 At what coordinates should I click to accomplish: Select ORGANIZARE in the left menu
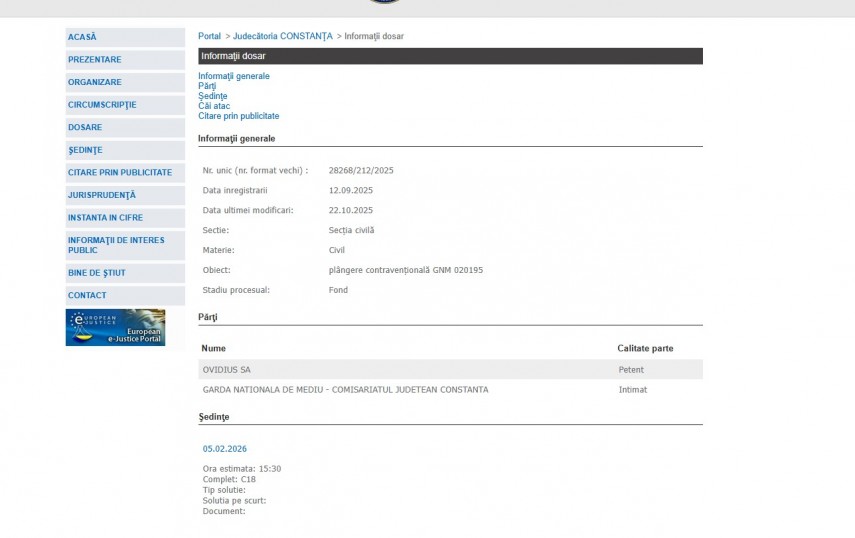click(x=94, y=82)
